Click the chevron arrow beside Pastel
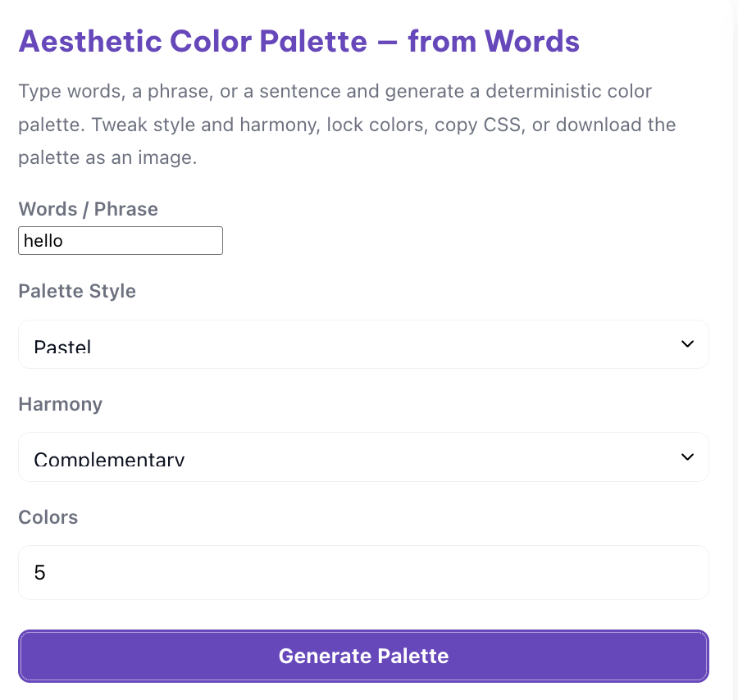Viewport: 738px width, 700px height. click(x=687, y=344)
